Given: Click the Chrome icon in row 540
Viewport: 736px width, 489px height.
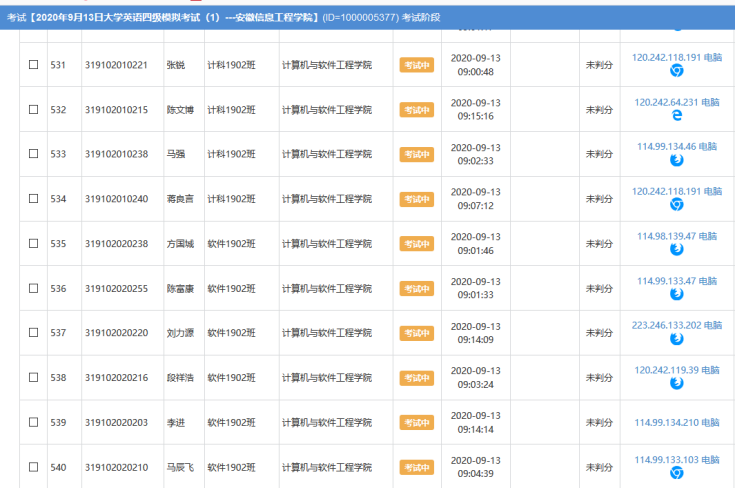Looking at the screenshot, I should tap(676, 473).
